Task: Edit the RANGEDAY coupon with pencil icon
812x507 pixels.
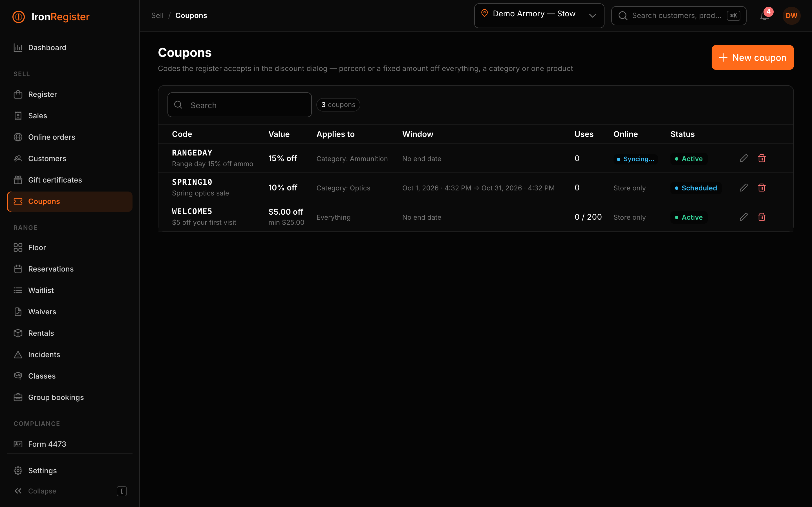Action: click(743, 158)
